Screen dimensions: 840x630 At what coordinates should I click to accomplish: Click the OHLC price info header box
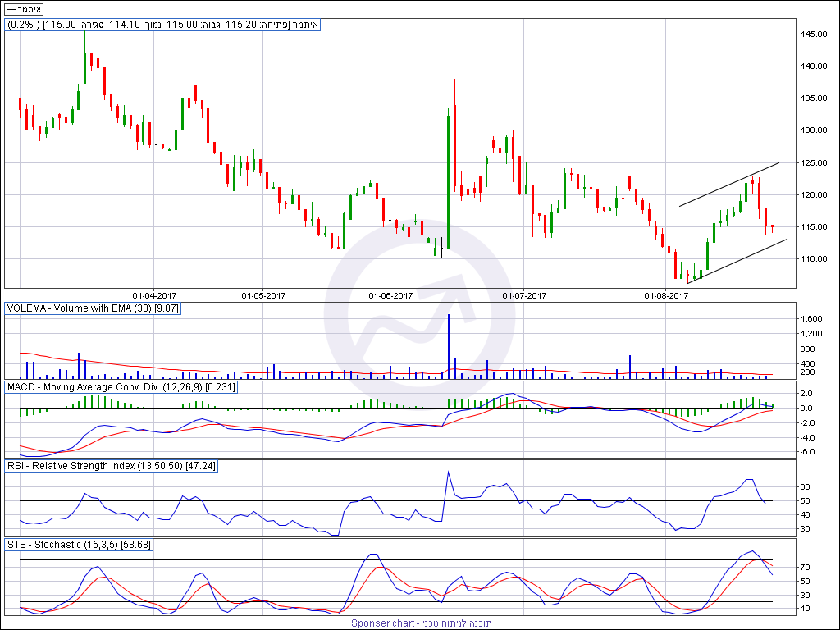point(162,25)
